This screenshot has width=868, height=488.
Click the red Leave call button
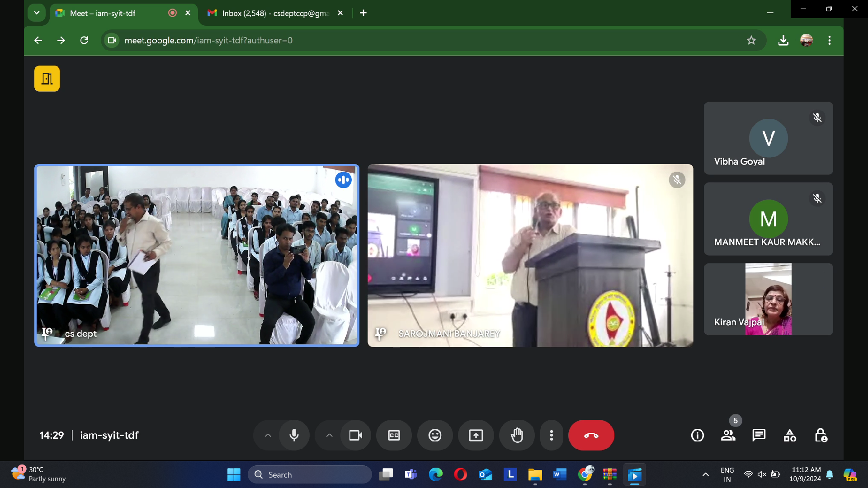tap(591, 435)
